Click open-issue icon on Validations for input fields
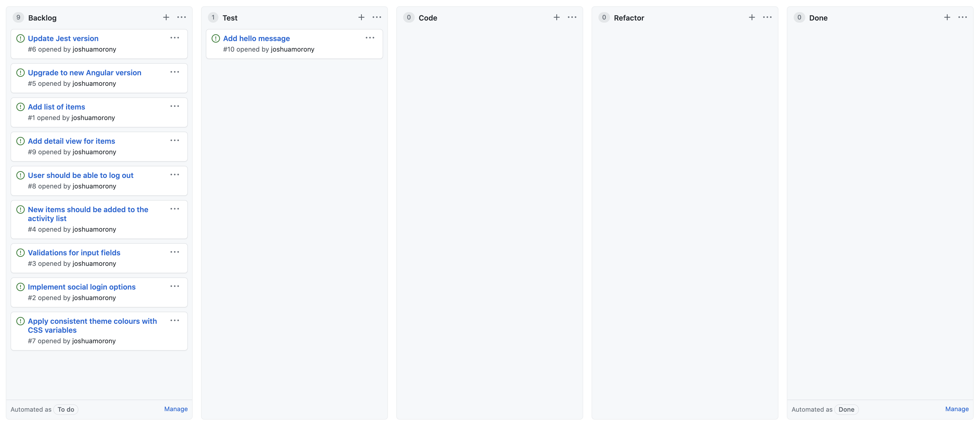This screenshot has width=980, height=428. (21, 253)
